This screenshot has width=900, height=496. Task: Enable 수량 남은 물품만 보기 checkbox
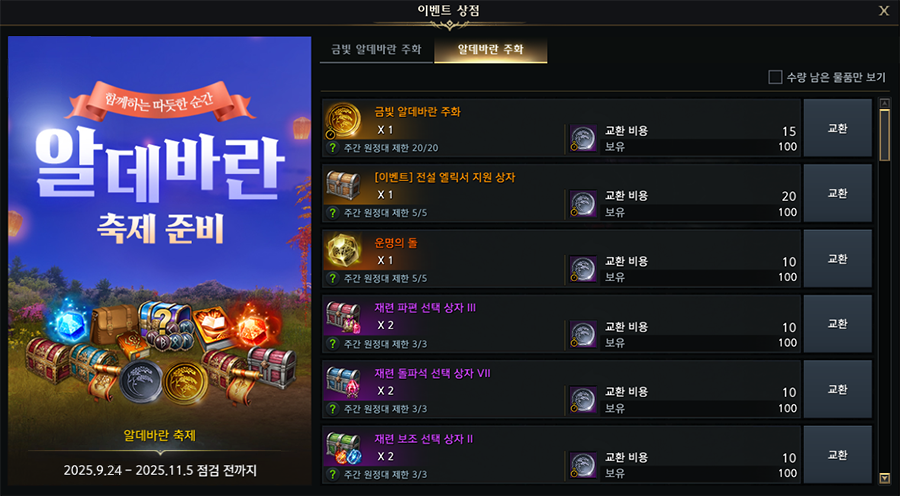pyautogui.click(x=775, y=77)
